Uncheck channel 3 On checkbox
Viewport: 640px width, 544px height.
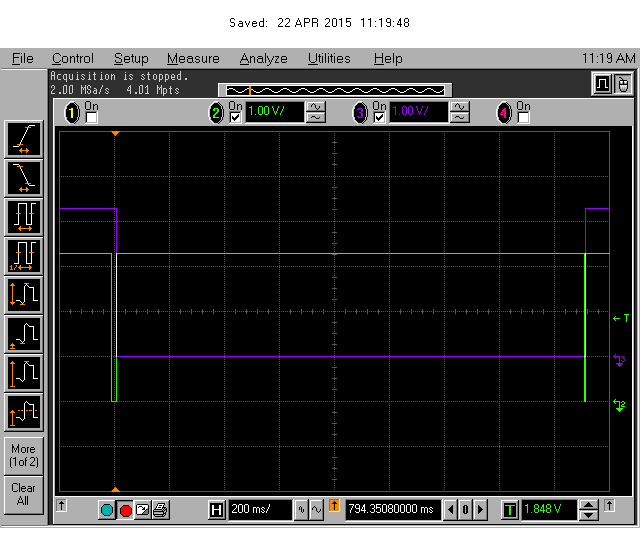(x=379, y=118)
